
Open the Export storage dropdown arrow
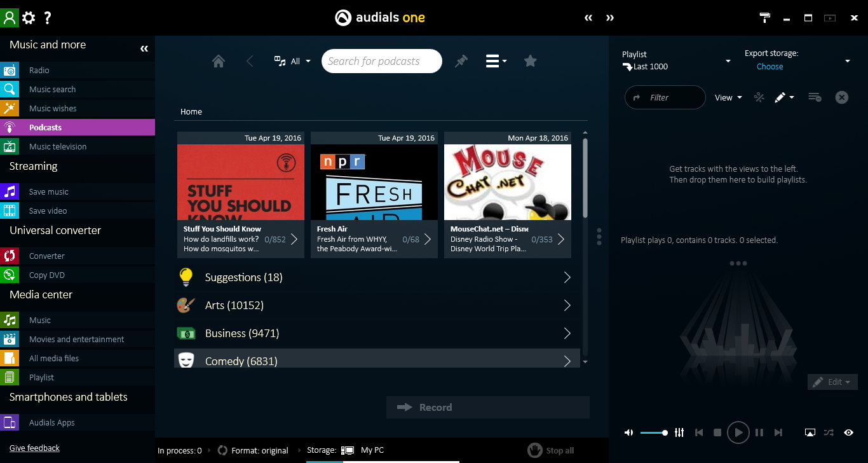coord(848,61)
